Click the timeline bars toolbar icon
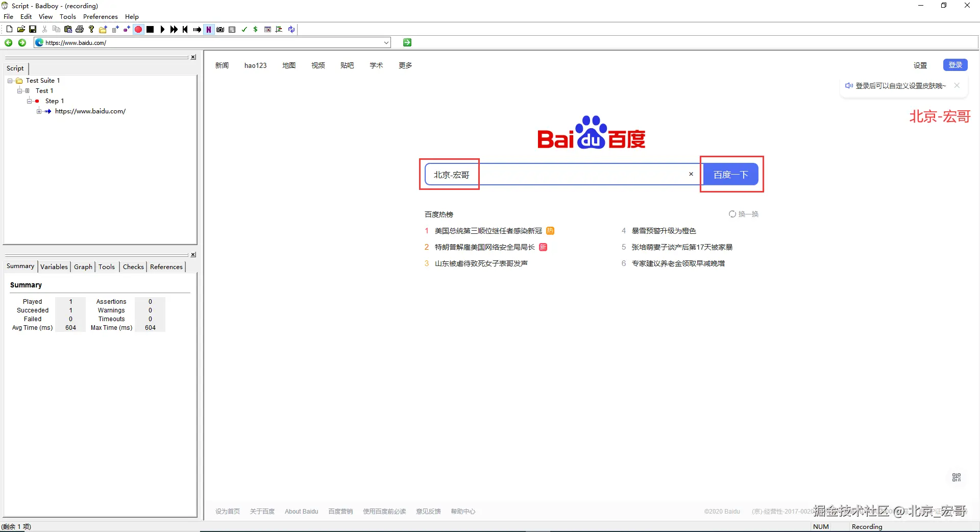The image size is (980, 532). tap(279, 29)
